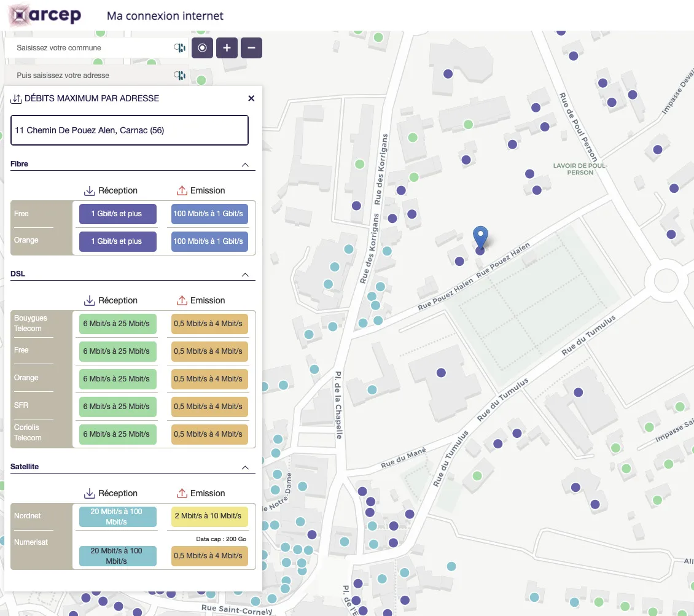Screen dimensions: 694x616
Task: Close the Débits maximum par adresse panel
Action: (x=251, y=98)
